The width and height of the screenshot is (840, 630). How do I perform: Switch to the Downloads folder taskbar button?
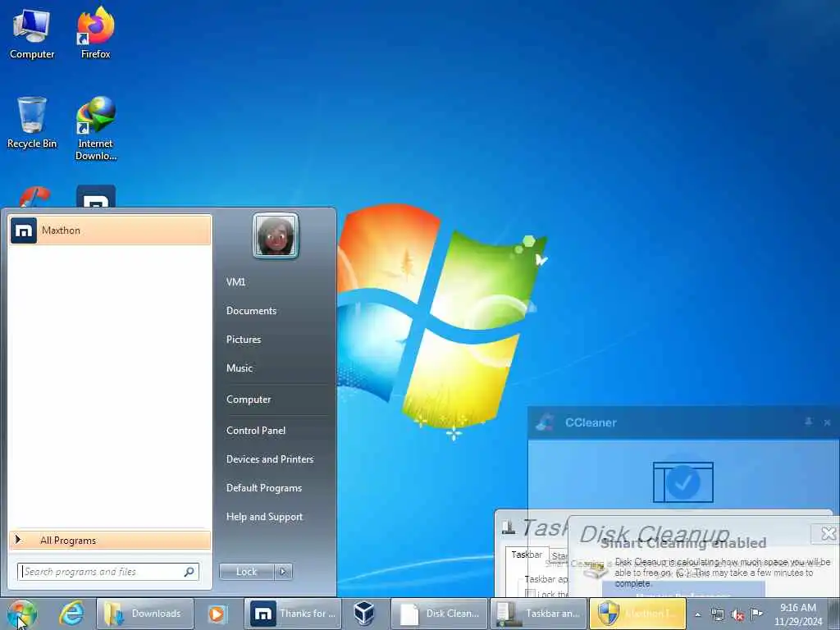click(144, 614)
